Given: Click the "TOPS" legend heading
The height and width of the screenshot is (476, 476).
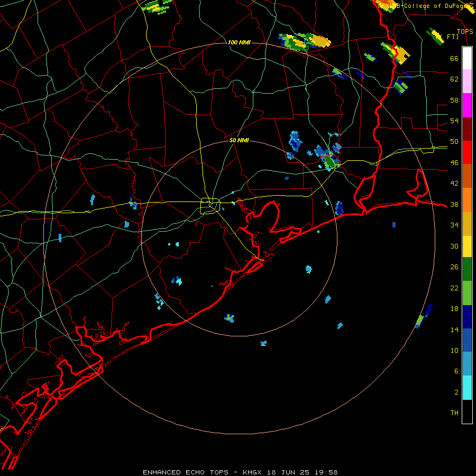Looking at the screenshot, I should point(465,31).
